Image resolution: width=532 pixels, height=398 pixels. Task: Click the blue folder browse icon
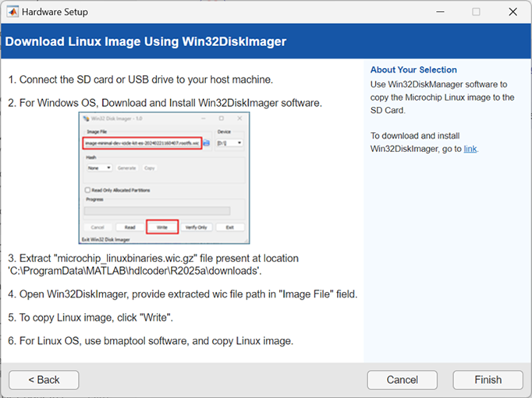pyautogui.click(x=207, y=143)
